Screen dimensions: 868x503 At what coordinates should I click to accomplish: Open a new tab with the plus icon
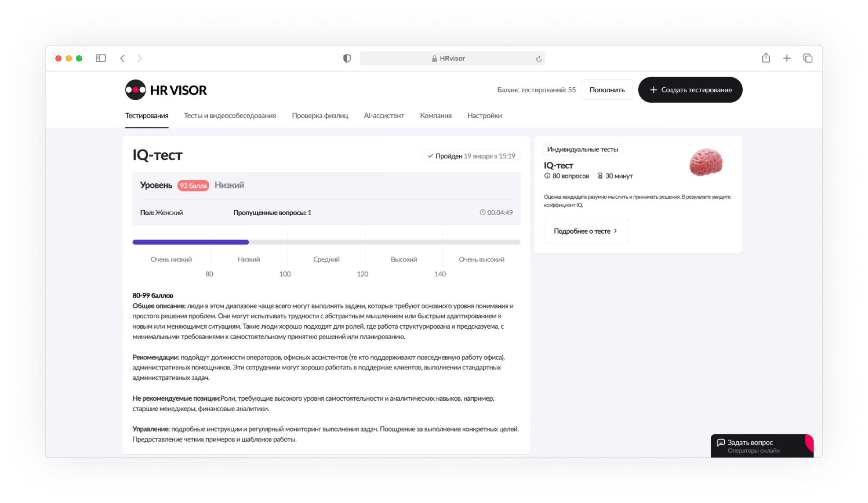pyautogui.click(x=787, y=58)
